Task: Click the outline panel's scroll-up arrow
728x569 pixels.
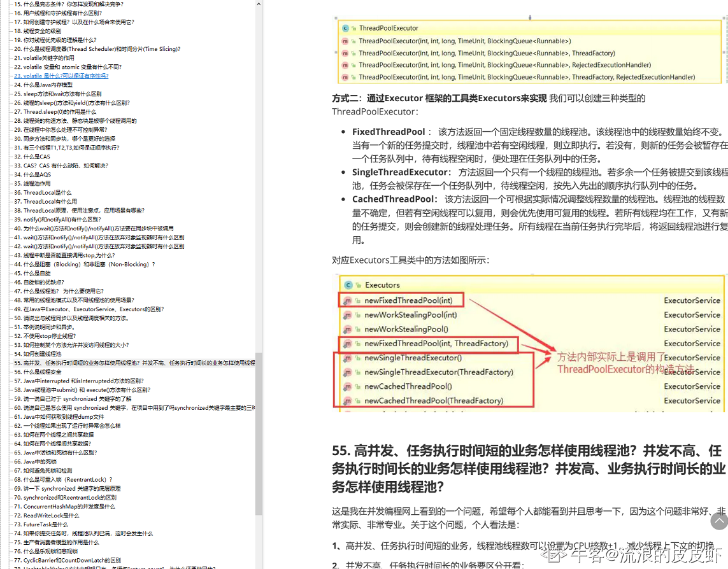Action: click(x=259, y=4)
